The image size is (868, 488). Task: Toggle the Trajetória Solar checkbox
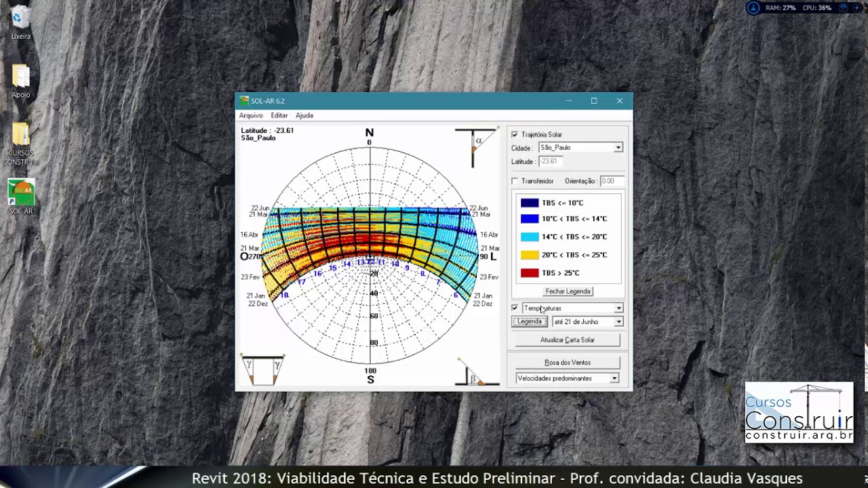(515, 135)
